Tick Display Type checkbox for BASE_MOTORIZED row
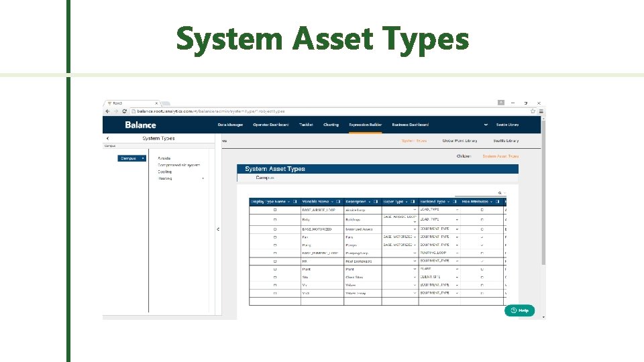The width and height of the screenshot is (644, 362). pos(275,229)
